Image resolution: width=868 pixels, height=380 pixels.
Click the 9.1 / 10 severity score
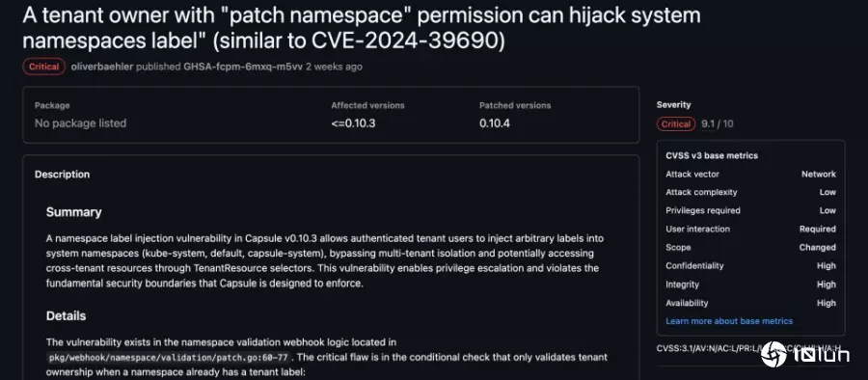click(717, 124)
